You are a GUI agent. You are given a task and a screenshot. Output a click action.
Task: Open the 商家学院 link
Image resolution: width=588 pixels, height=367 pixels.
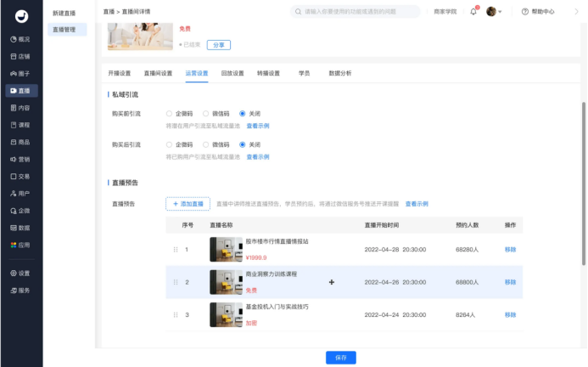pyautogui.click(x=445, y=12)
